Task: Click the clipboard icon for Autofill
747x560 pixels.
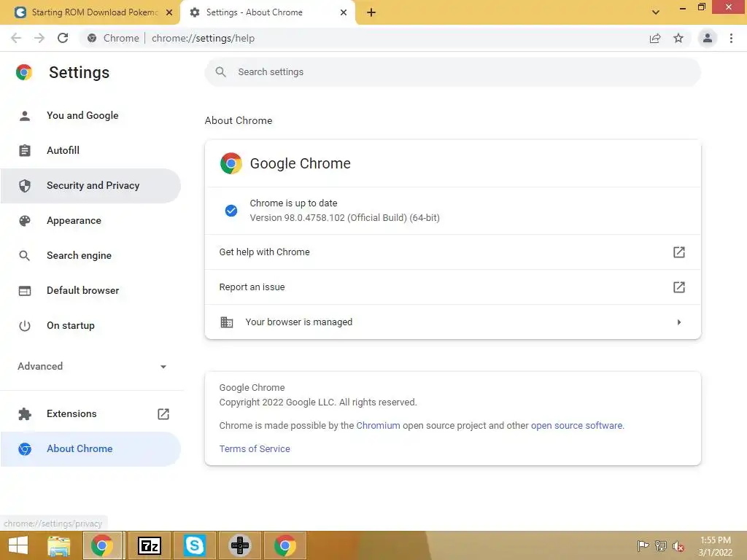Action: (25, 150)
